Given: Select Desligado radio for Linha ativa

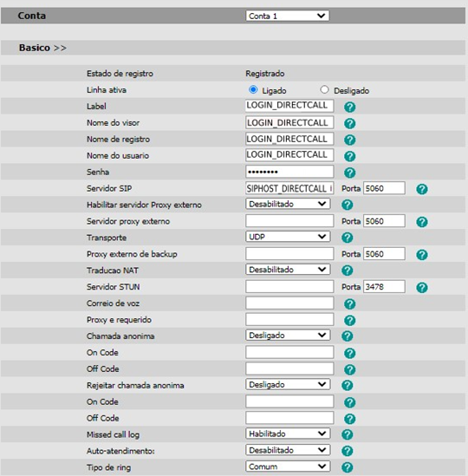Looking at the screenshot, I should (324, 89).
